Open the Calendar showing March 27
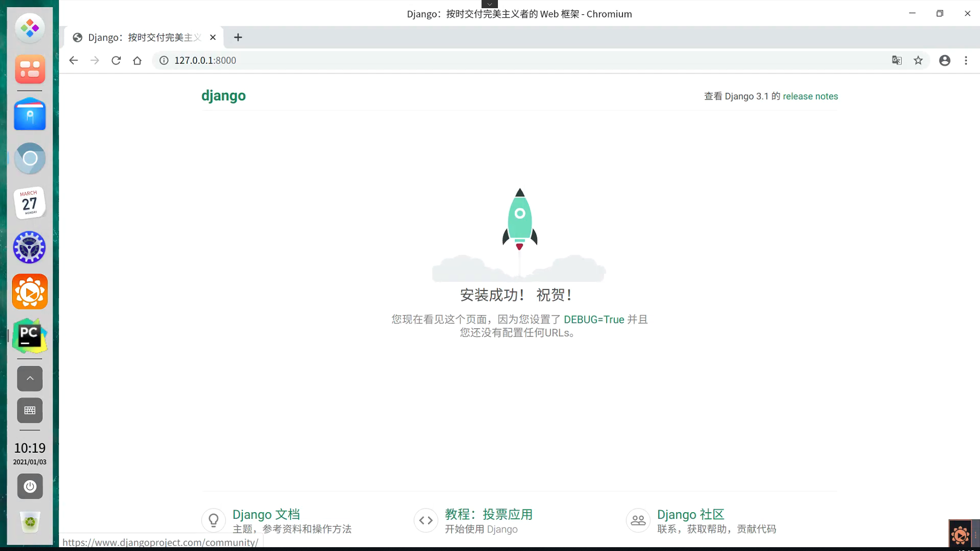The image size is (980, 551). tap(30, 203)
